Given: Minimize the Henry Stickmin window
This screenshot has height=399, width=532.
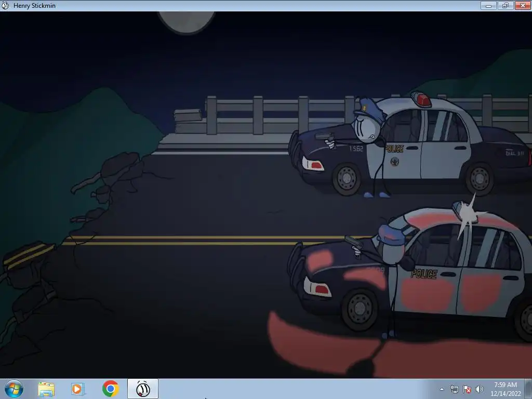Looking at the screenshot, I should (x=488, y=5).
